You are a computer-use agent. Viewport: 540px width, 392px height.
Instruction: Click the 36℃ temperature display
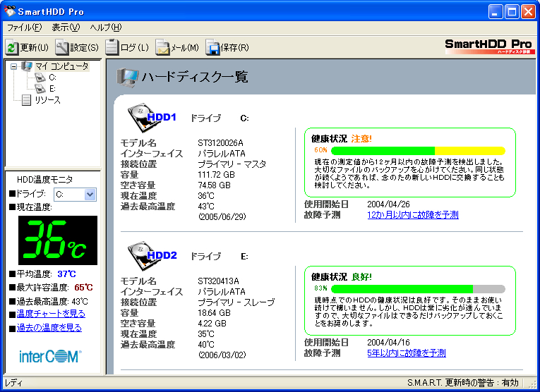tap(58, 240)
